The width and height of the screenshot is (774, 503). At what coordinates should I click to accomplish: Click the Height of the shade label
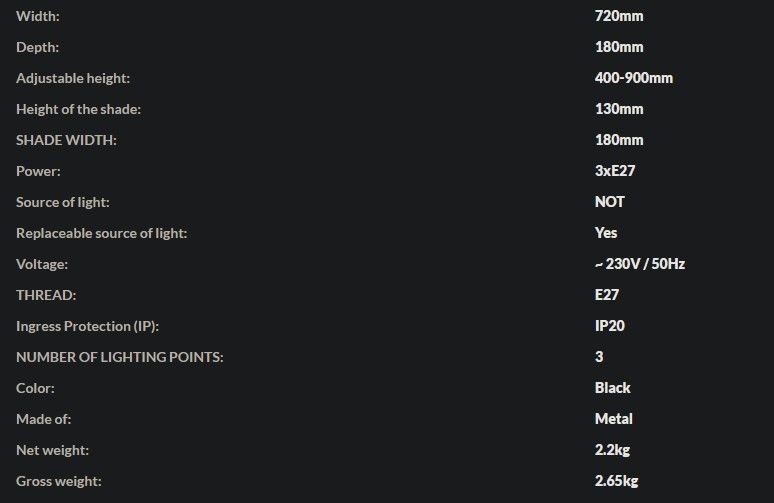coord(78,109)
